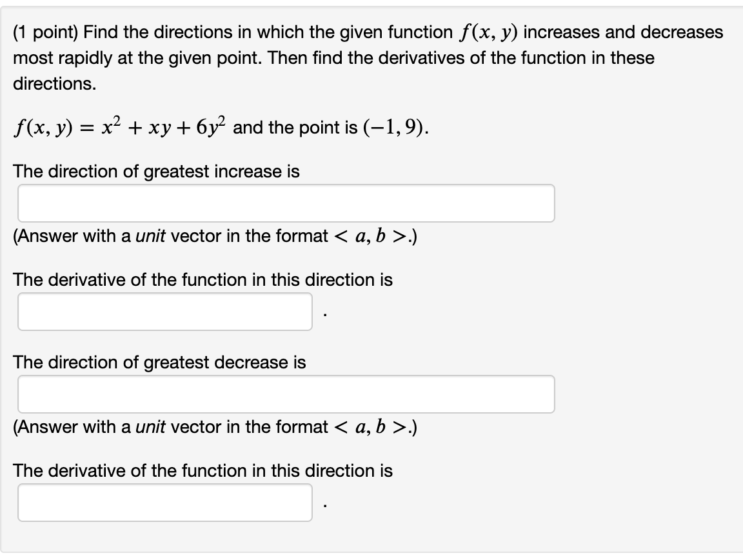Click the period after the last derivative box
This screenshot has width=743, height=560.
[325, 505]
